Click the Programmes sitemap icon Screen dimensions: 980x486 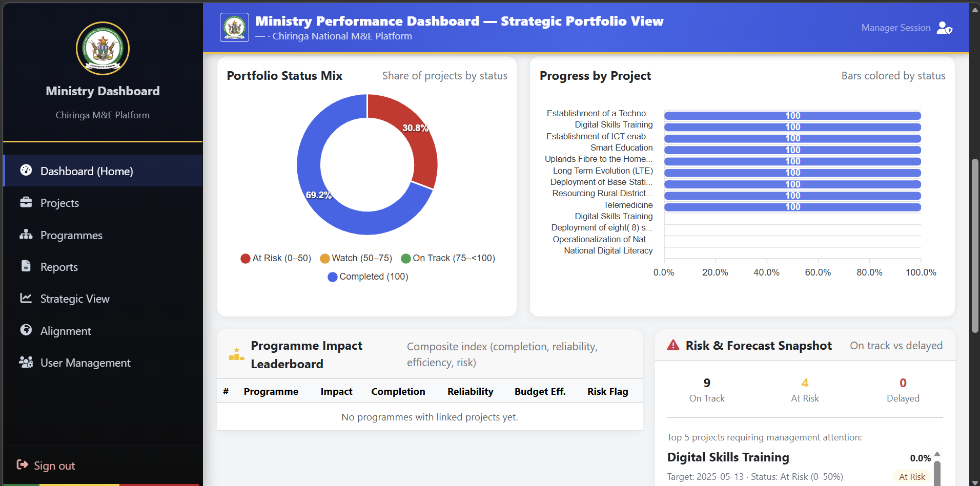[26, 235]
